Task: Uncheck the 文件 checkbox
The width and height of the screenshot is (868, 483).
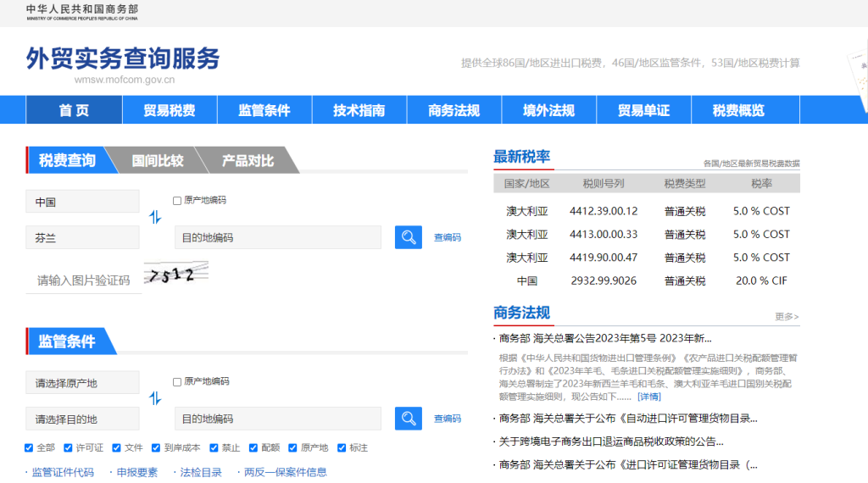Action: 116,447
